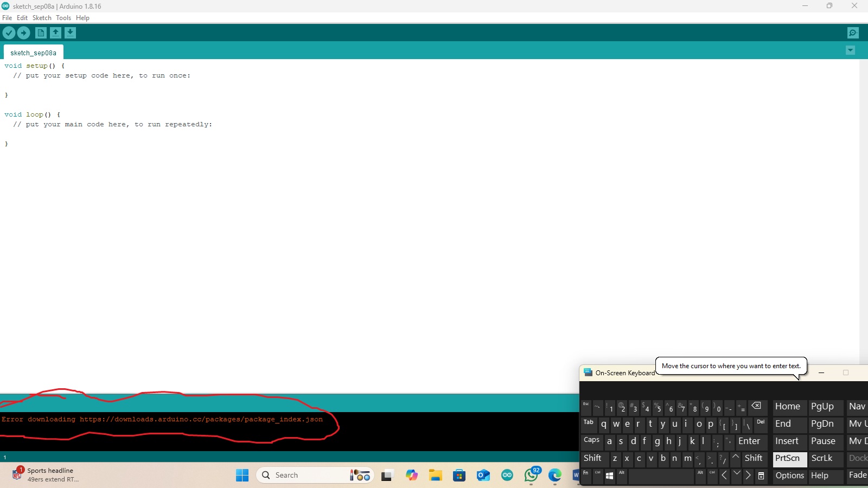Click the error downloading package_index.json message

click(x=162, y=419)
